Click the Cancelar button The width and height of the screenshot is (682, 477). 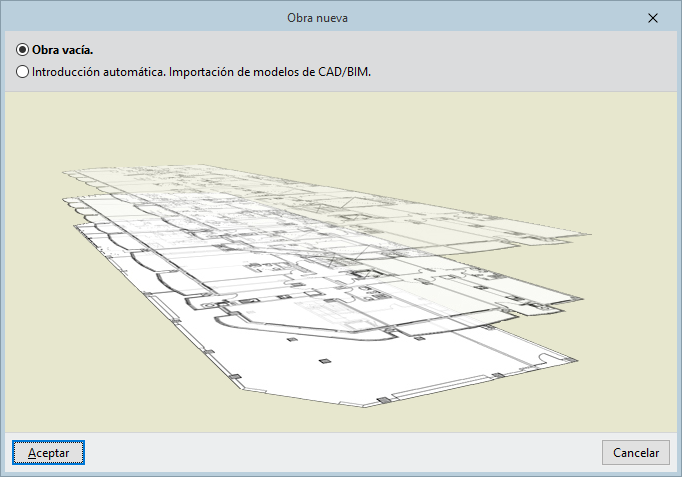[635, 453]
